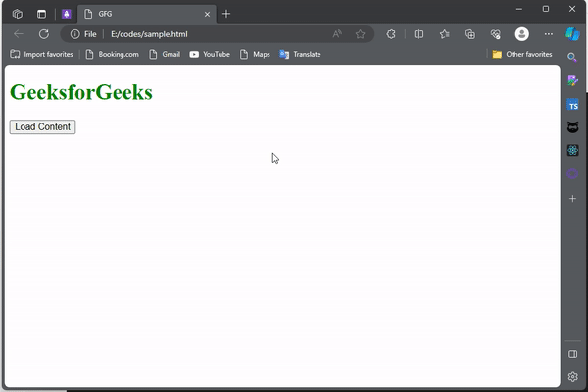
Task: Maximize the browser window
Action: tap(546, 9)
